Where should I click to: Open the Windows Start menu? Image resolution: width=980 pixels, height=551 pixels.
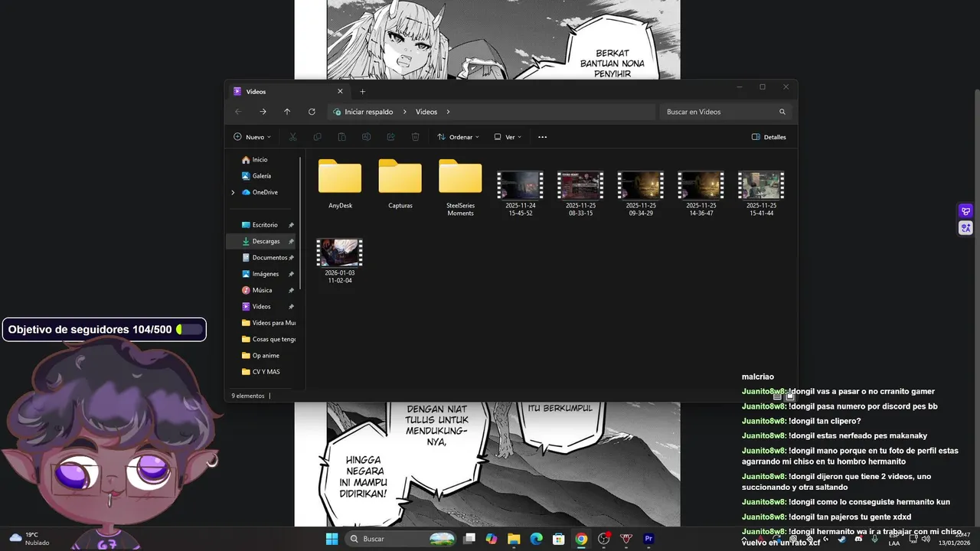(x=332, y=539)
